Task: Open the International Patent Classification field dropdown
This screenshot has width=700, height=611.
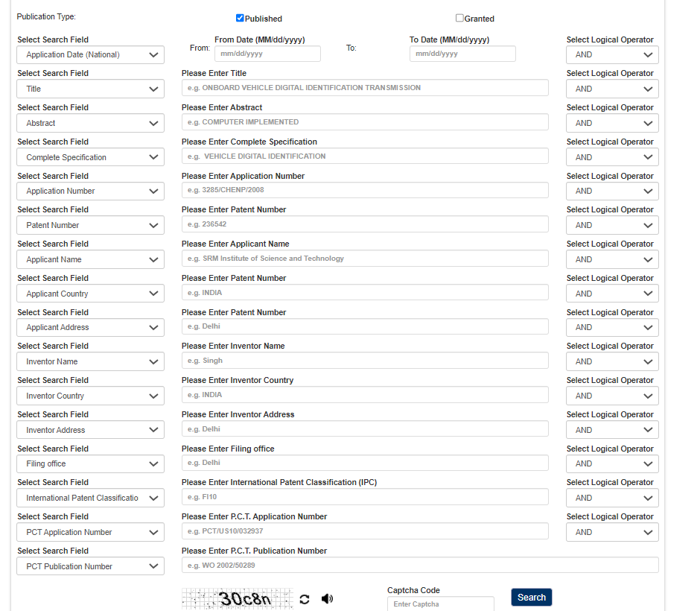Action: click(x=91, y=498)
